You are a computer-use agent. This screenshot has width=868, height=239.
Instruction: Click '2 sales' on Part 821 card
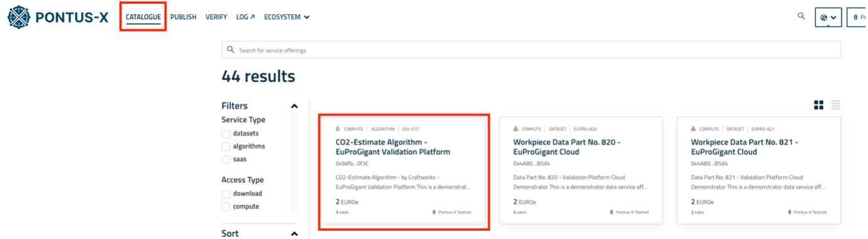[x=698, y=212]
